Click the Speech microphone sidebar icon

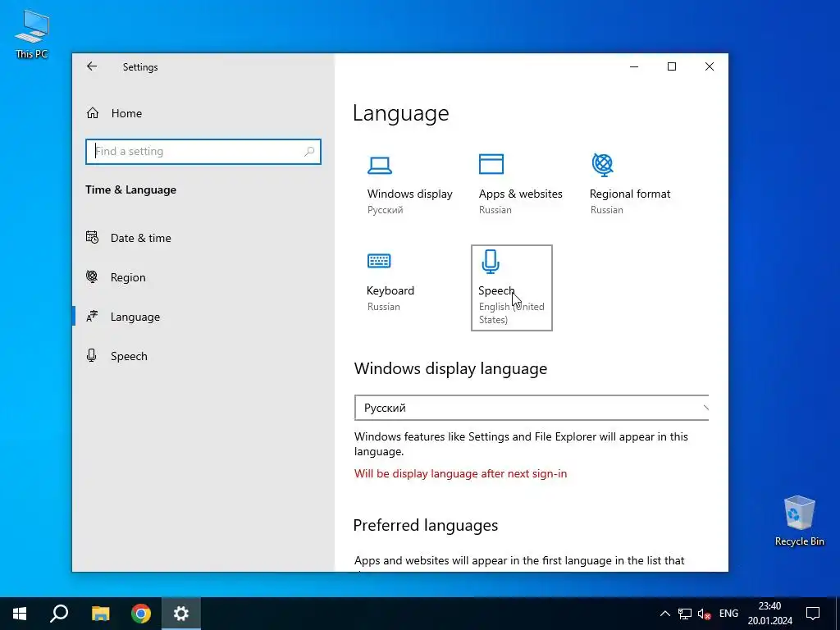coord(92,355)
